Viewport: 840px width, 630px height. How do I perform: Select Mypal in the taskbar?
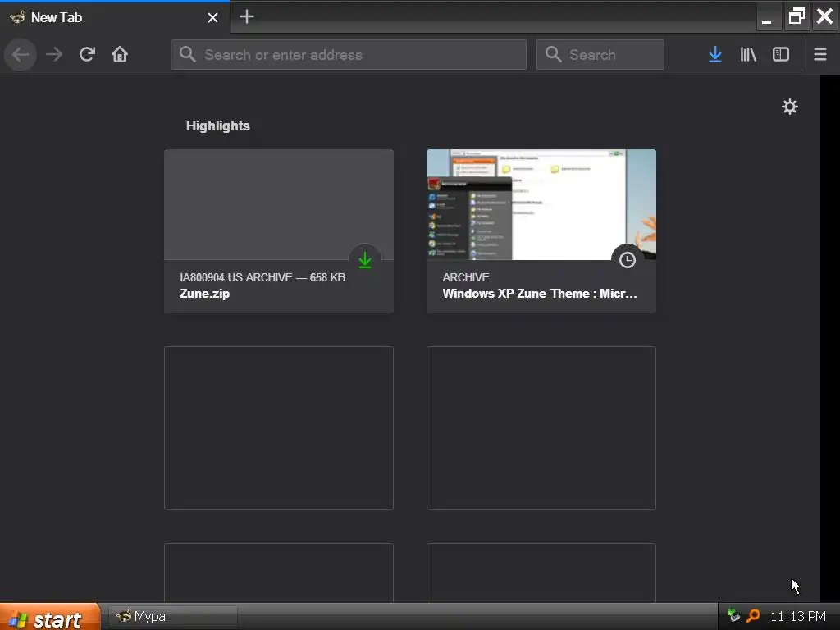pyautogui.click(x=173, y=617)
